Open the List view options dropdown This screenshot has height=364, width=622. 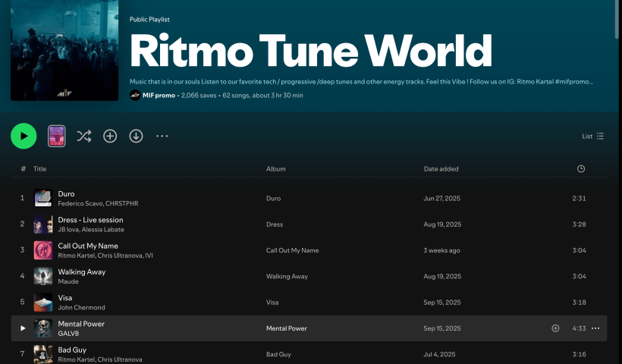[x=593, y=136]
